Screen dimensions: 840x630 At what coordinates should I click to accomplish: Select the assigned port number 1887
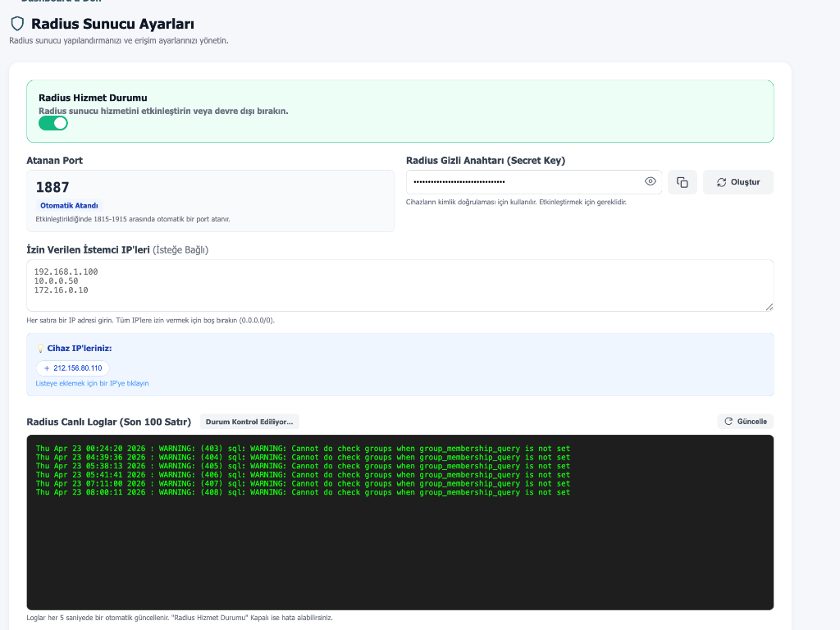coord(52,187)
